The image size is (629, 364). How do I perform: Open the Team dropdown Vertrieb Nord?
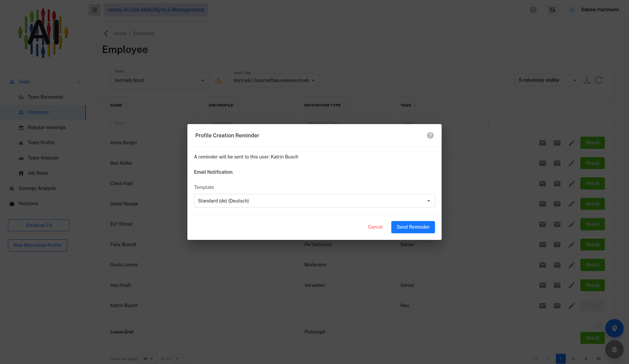[160, 80]
